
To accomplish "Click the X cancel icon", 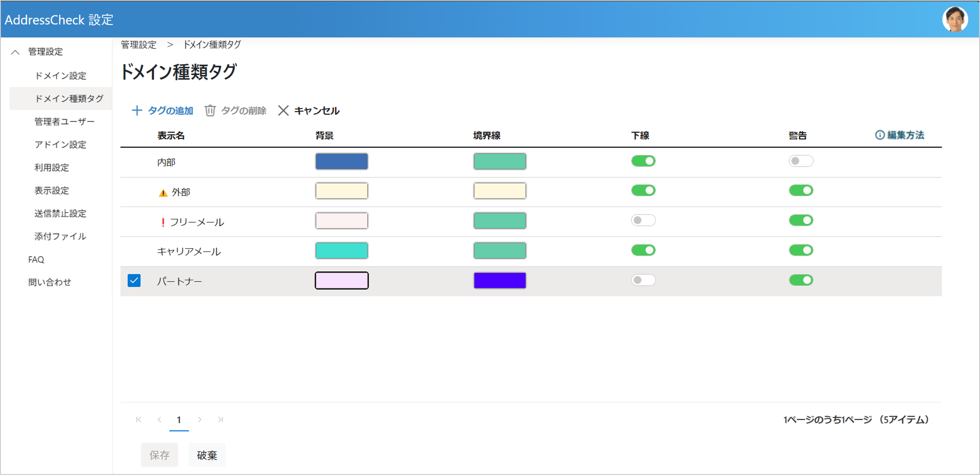I will tap(283, 110).
